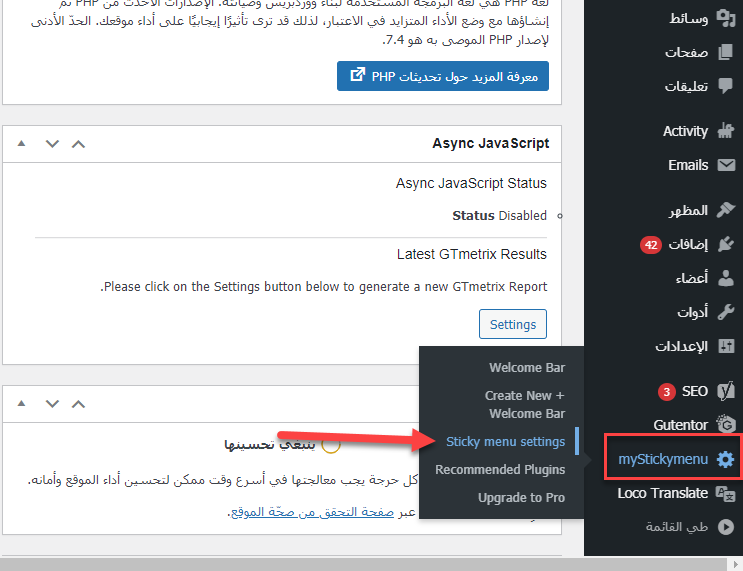Select Create New Welcome Bar entry

point(525,404)
